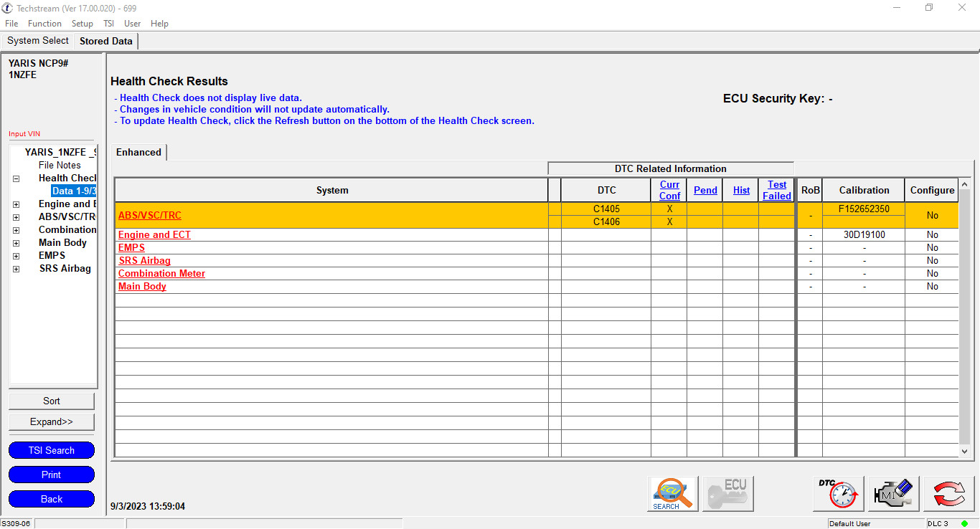Click the Hist column header link

click(x=741, y=190)
